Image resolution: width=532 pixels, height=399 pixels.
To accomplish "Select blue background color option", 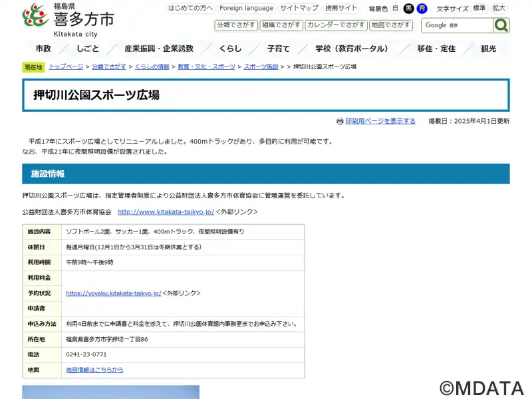I will click(422, 9).
